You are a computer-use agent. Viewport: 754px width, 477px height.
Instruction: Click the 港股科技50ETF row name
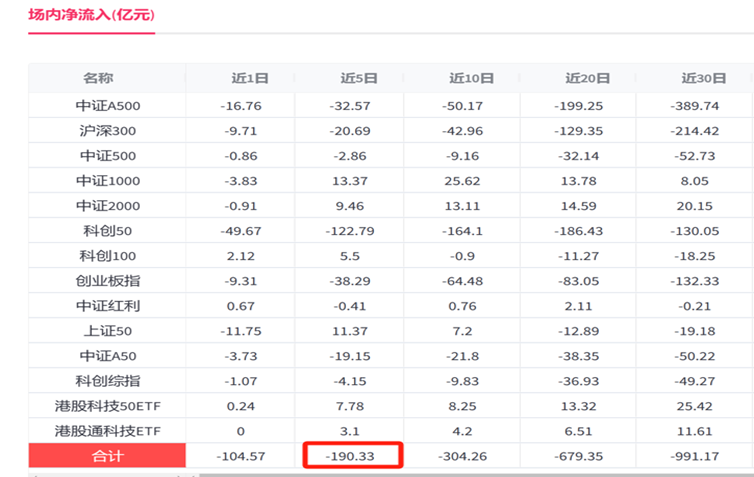(x=108, y=406)
